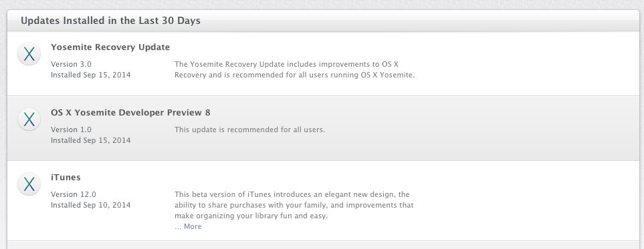Click the Yosemite Recovery Update description text
The image size is (644, 249).
pyautogui.click(x=294, y=69)
